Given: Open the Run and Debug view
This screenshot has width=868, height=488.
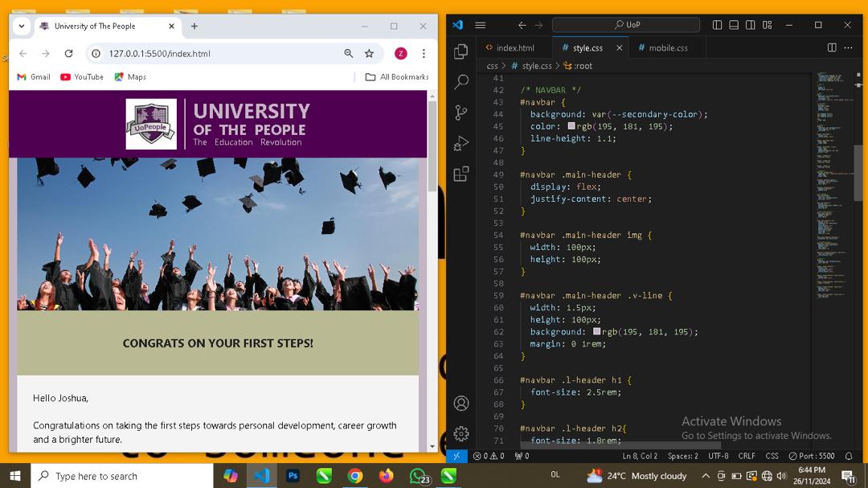Looking at the screenshot, I should tap(461, 143).
